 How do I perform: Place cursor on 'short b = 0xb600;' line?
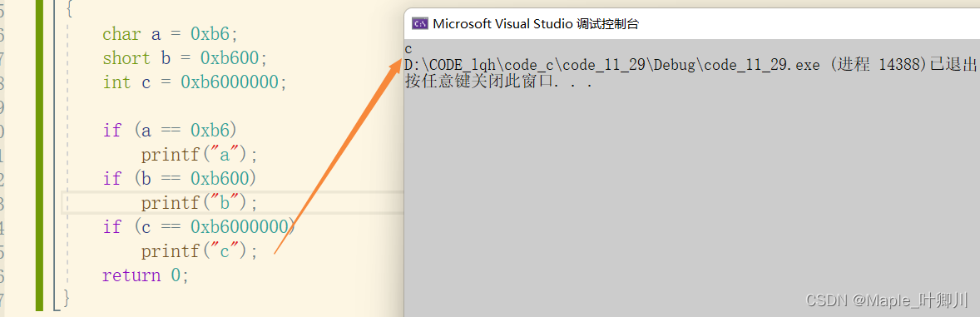tap(185, 59)
